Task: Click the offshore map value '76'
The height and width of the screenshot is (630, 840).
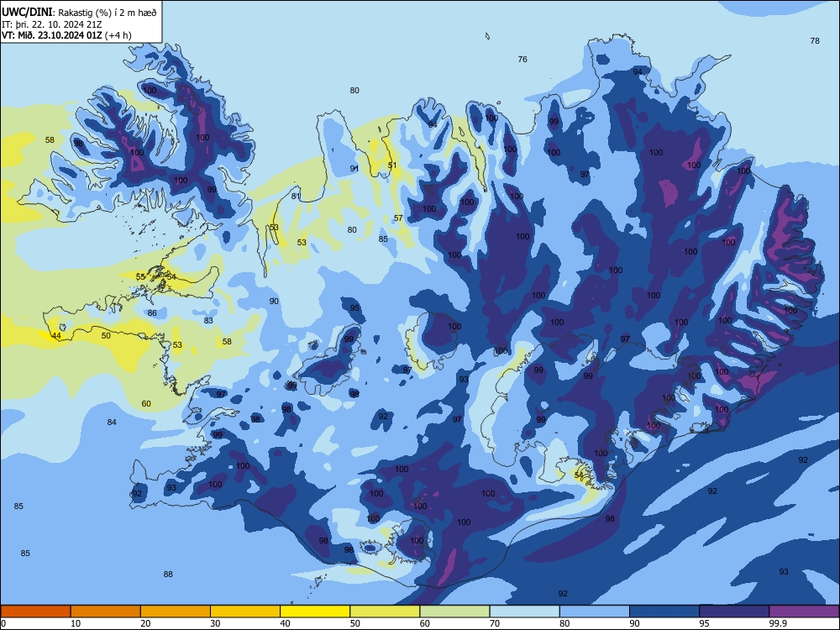Action: pos(522,60)
